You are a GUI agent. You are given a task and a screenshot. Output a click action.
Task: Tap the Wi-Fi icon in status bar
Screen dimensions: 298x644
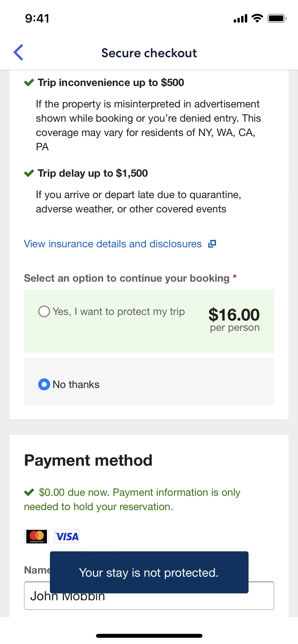257,18
